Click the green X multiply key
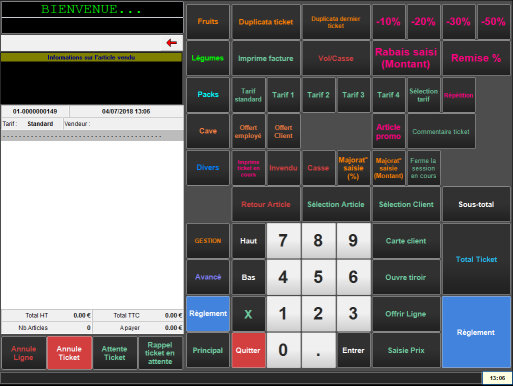Screen dimensions: 513x386 point(248,314)
